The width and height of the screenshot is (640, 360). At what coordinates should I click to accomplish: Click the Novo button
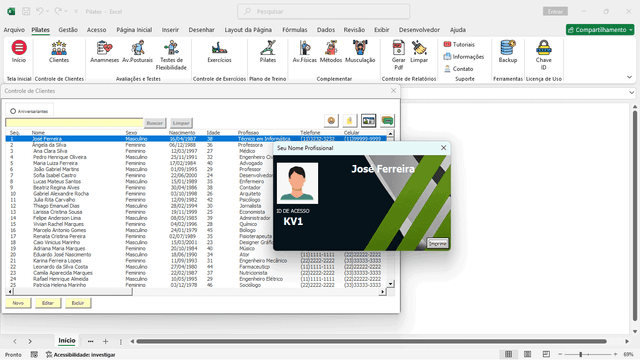18,303
